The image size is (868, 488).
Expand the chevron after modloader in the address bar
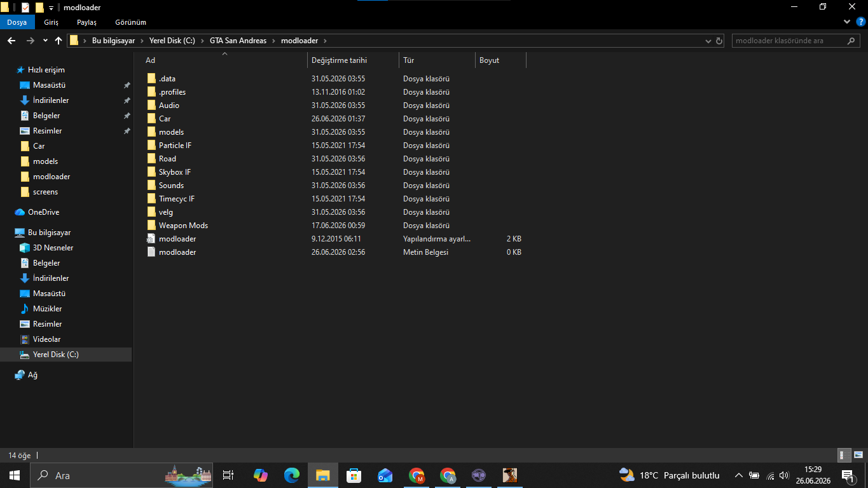pyautogui.click(x=325, y=41)
